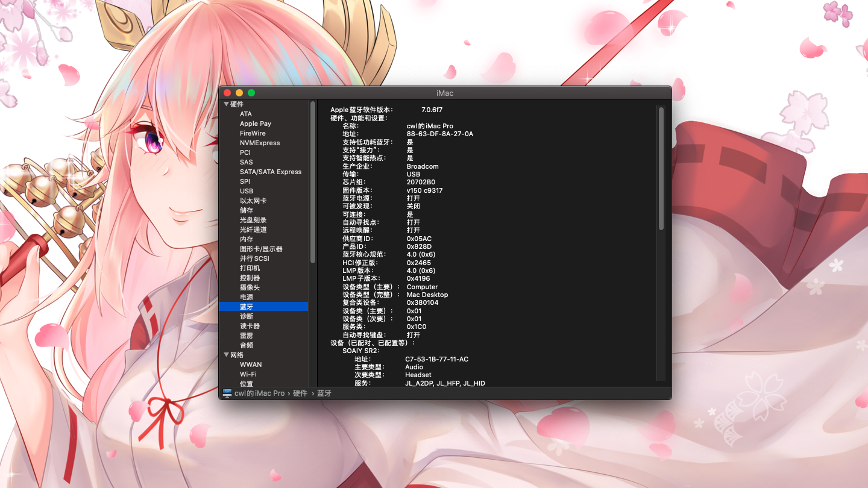
Task: Click the Apple蓝牙软件版本 value 7.0.6f7
Action: pyautogui.click(x=432, y=110)
